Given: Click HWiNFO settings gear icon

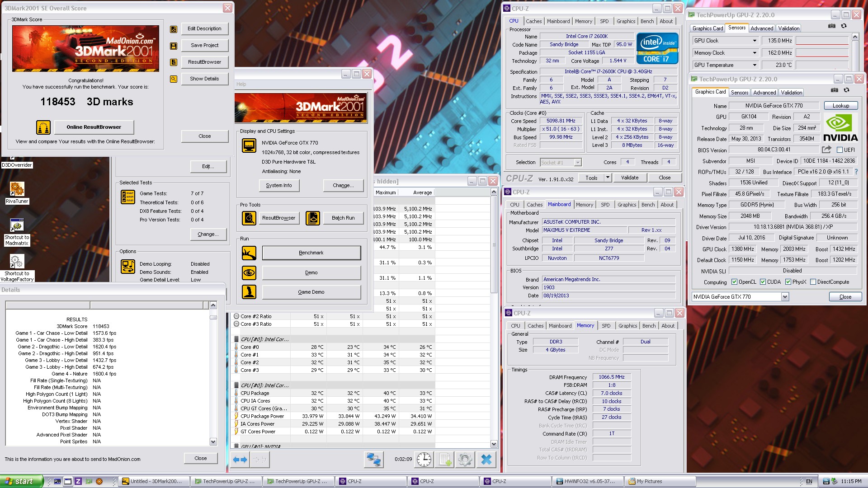Looking at the screenshot, I should (465, 460).
